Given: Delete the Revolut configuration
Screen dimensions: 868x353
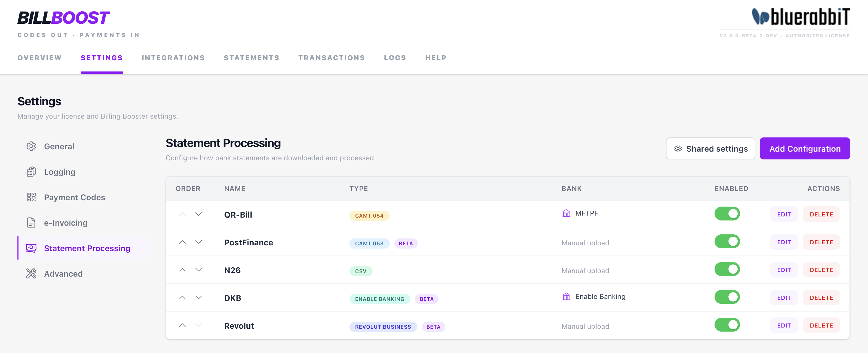Looking at the screenshot, I should [821, 326].
